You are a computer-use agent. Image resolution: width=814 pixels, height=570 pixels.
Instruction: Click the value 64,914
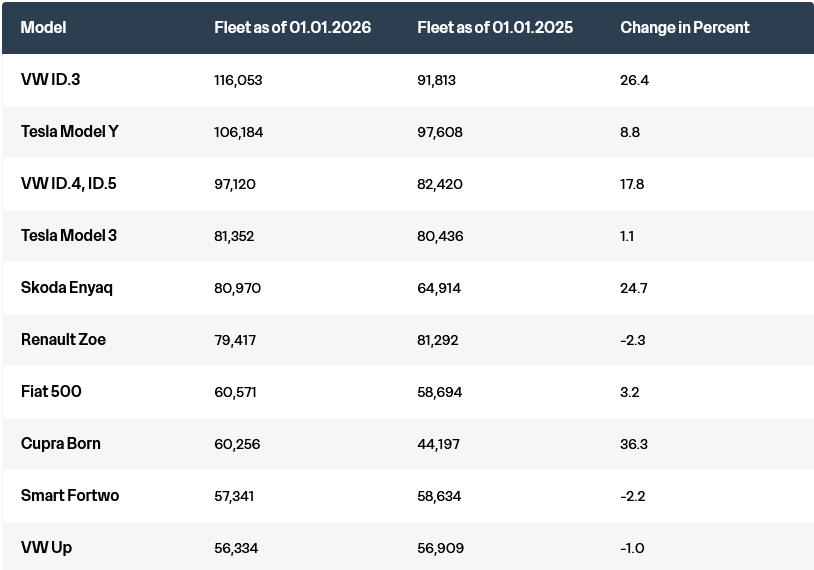pos(439,288)
